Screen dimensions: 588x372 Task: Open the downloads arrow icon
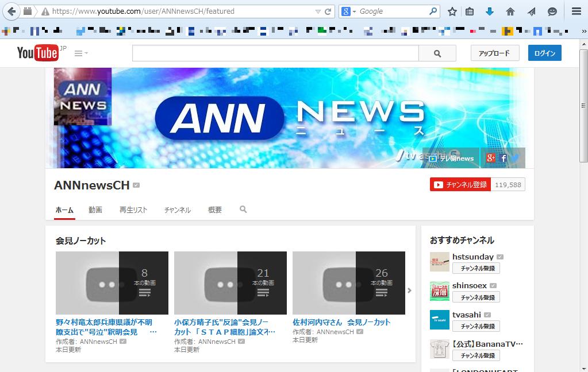(489, 11)
